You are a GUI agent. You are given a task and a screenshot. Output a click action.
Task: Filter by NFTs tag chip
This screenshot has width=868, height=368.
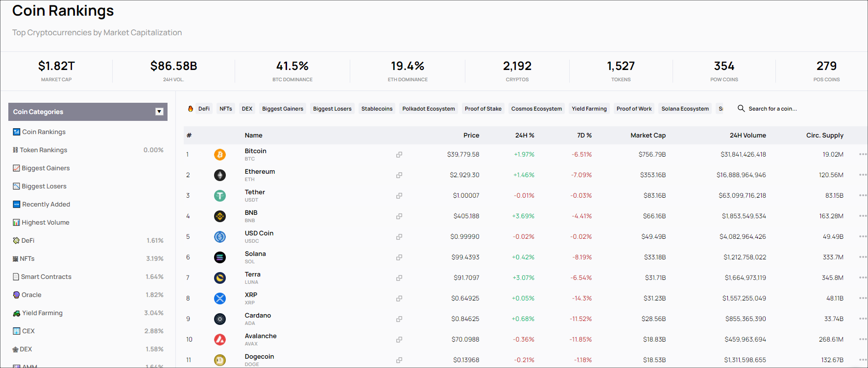pyautogui.click(x=226, y=109)
